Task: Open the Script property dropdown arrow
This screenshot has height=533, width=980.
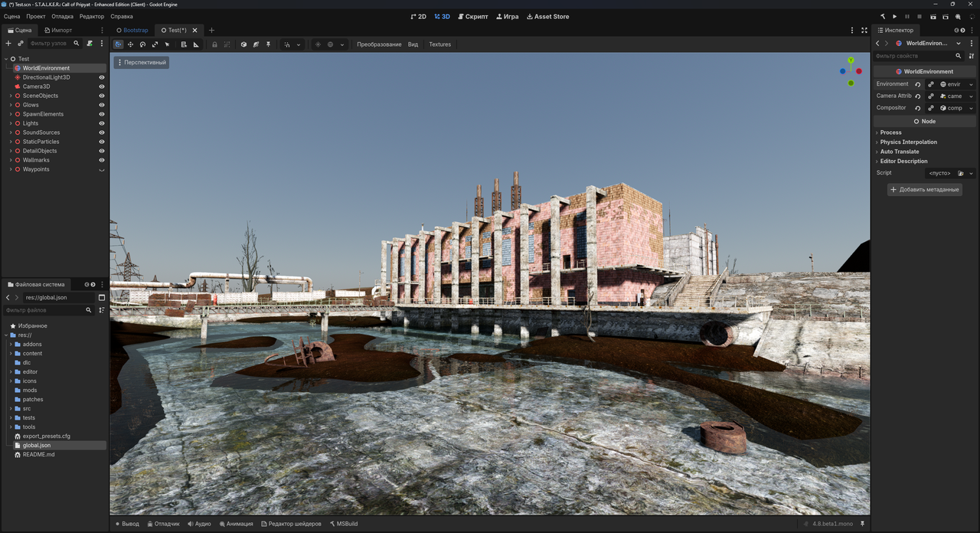Action: [x=972, y=173]
